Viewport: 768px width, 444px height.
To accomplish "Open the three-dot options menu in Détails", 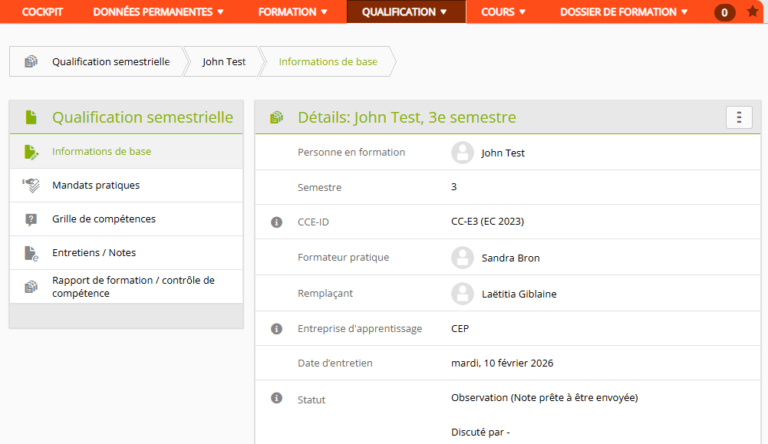I will (x=739, y=117).
